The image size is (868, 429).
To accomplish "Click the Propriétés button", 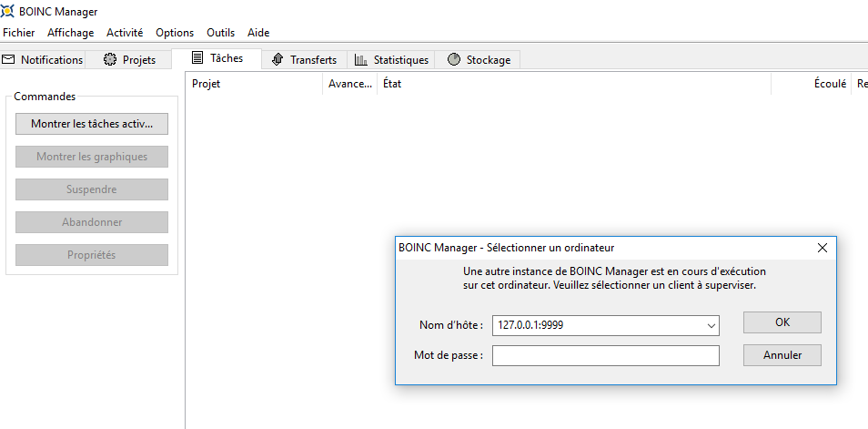I will [x=92, y=255].
